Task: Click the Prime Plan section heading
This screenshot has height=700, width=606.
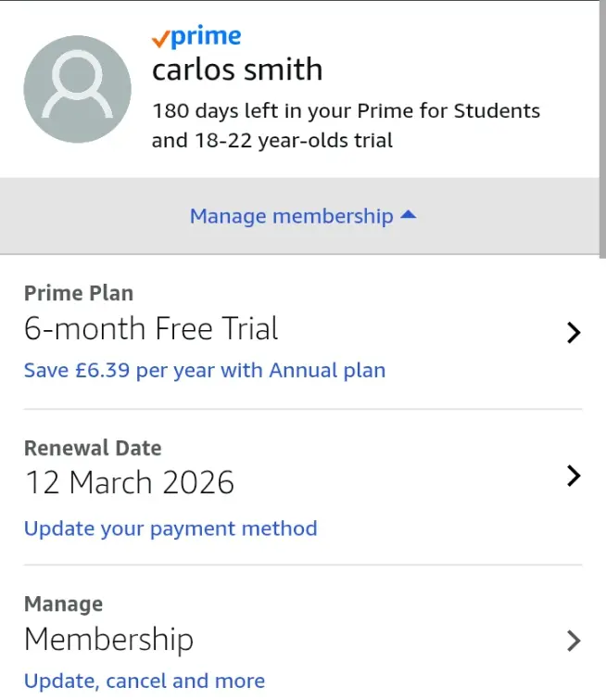Action: click(x=79, y=293)
